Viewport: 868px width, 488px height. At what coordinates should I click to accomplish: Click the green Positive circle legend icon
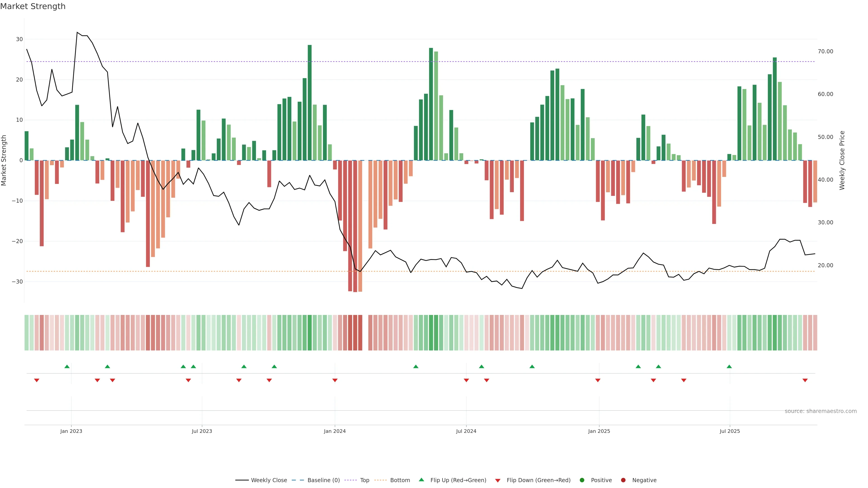click(x=582, y=480)
